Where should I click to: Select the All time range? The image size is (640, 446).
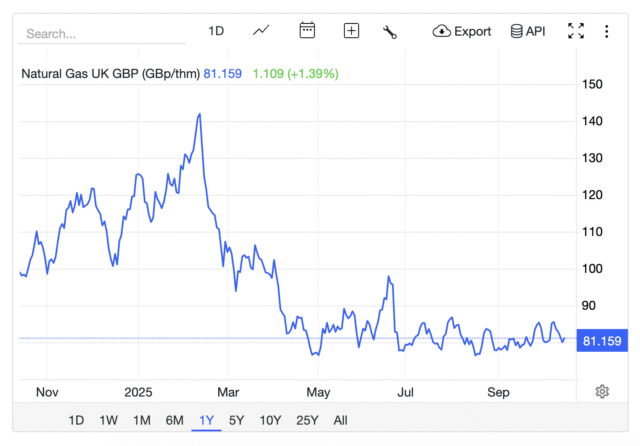click(341, 420)
